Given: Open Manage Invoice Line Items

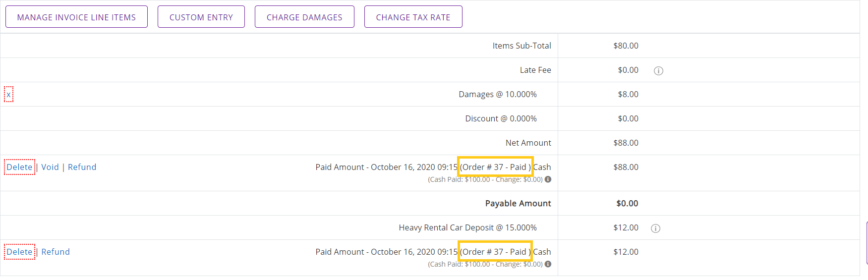Looking at the screenshot, I should [x=76, y=17].
